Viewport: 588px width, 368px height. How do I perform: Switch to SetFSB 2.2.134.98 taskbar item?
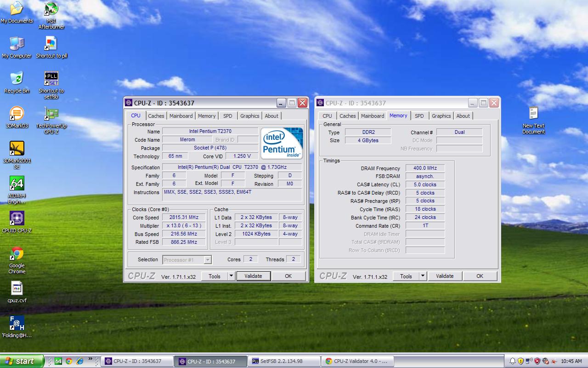[x=284, y=361]
